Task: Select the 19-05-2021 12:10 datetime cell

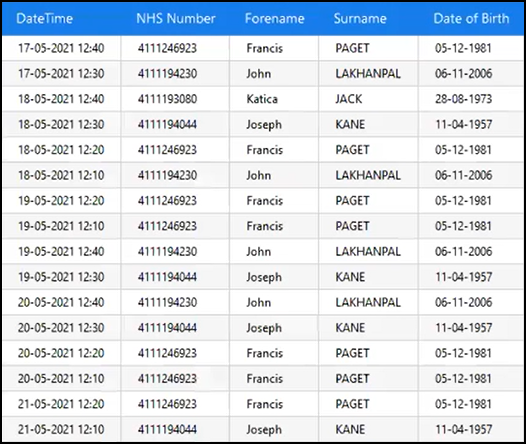Action: coord(61,226)
